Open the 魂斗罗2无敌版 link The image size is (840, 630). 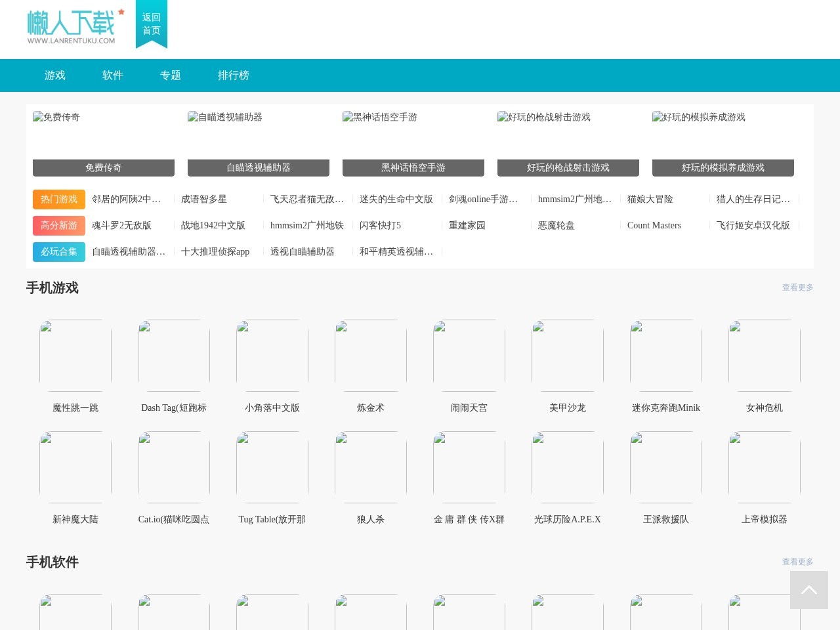(x=121, y=225)
